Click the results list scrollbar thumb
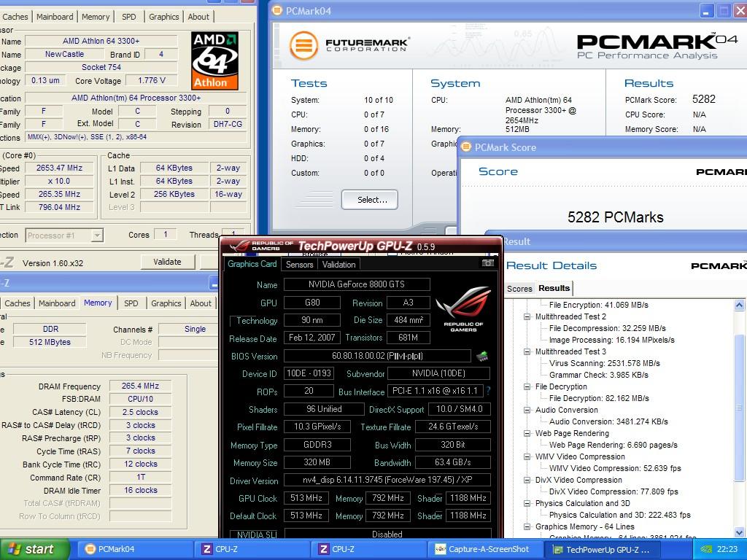 tap(740, 407)
